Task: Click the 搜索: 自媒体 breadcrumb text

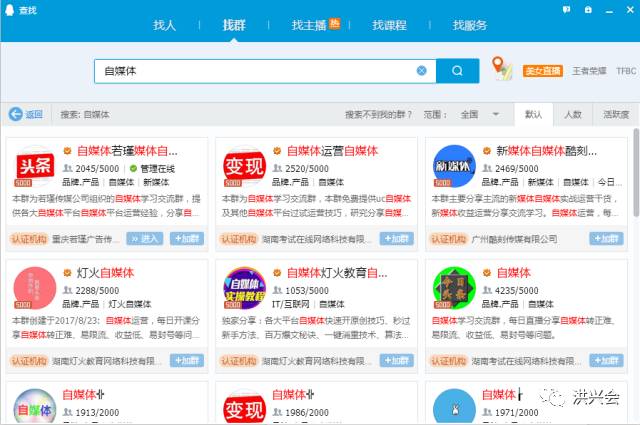Action: pyautogui.click(x=85, y=115)
